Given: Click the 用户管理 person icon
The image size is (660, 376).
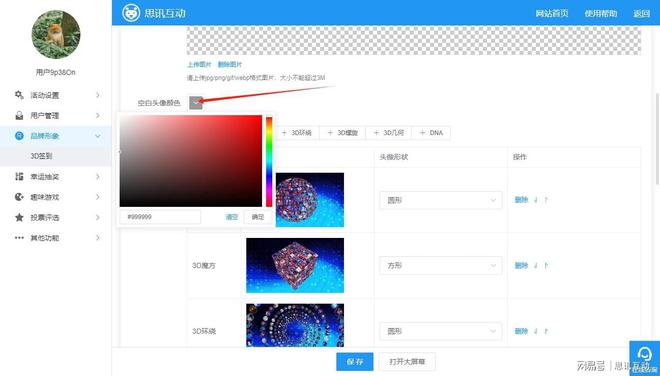Looking at the screenshot, I should pos(19,115).
